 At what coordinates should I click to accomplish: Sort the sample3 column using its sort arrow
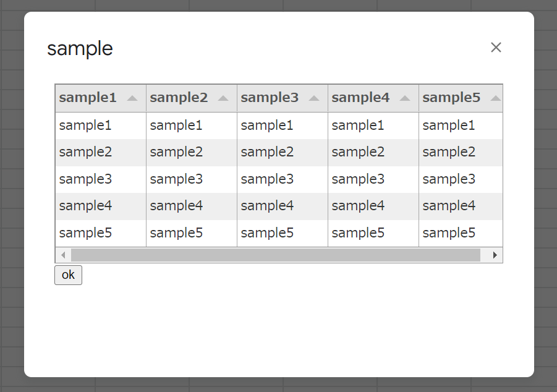314,98
